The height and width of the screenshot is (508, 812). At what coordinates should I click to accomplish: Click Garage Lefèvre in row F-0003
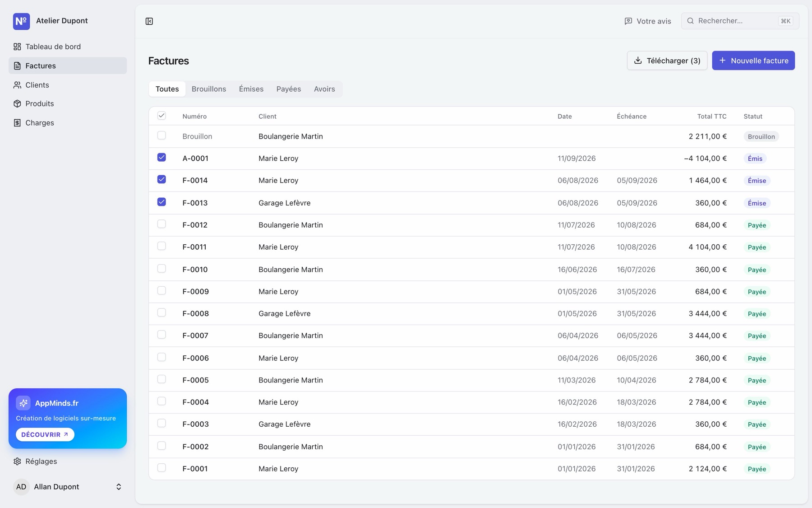[285, 424]
